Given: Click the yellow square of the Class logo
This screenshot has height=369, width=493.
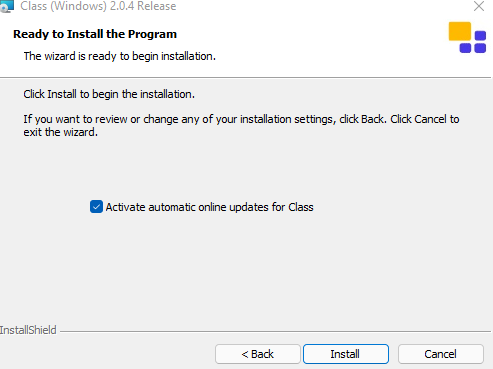Looking at the screenshot, I should point(460,31).
